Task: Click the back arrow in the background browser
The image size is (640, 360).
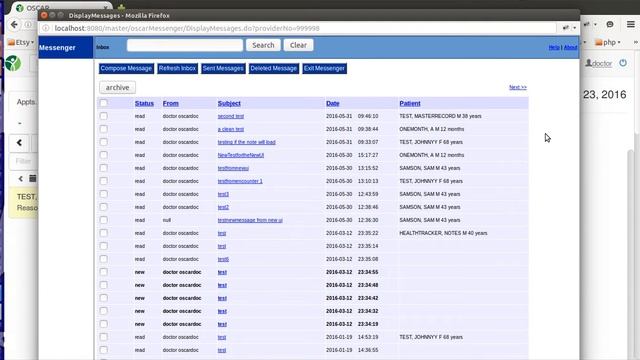Action: [14, 24]
